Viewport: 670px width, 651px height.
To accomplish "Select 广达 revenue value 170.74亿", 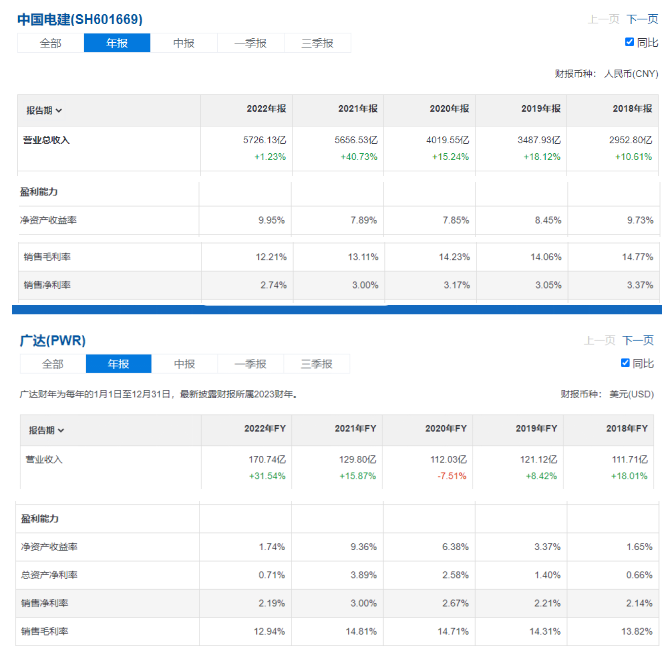I will click(x=267, y=460).
